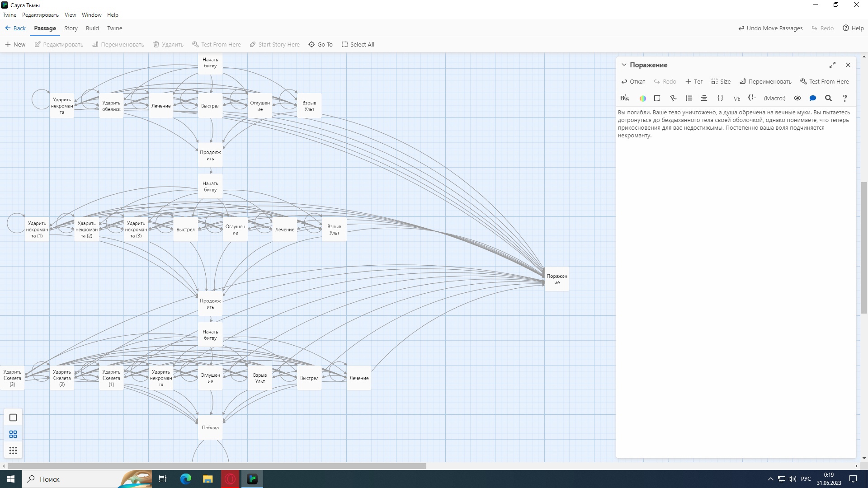The width and height of the screenshot is (868, 488).
Task: Toggle the blue speech bubble tooltips
Action: coord(813,98)
